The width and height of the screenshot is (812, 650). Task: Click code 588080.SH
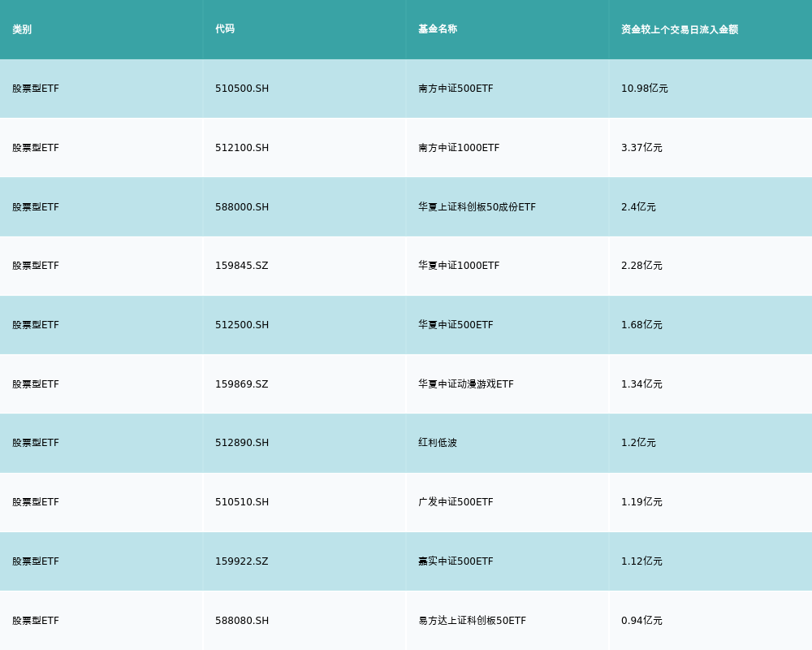tap(242, 621)
